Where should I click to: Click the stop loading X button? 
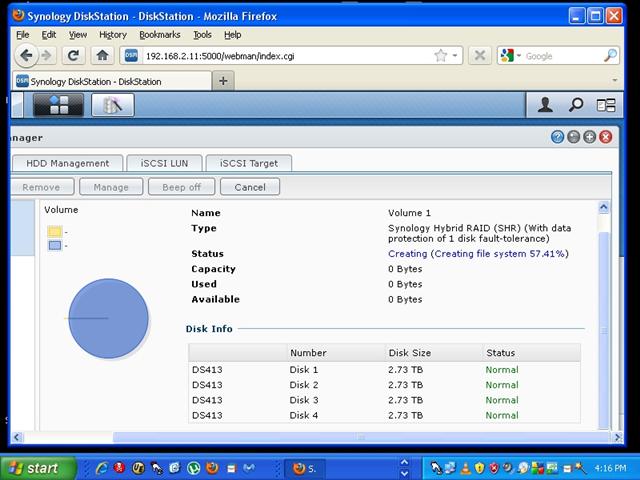[480, 55]
